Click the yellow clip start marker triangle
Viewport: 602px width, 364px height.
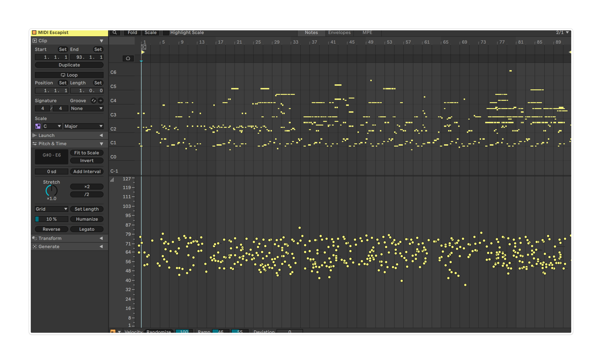(143, 52)
